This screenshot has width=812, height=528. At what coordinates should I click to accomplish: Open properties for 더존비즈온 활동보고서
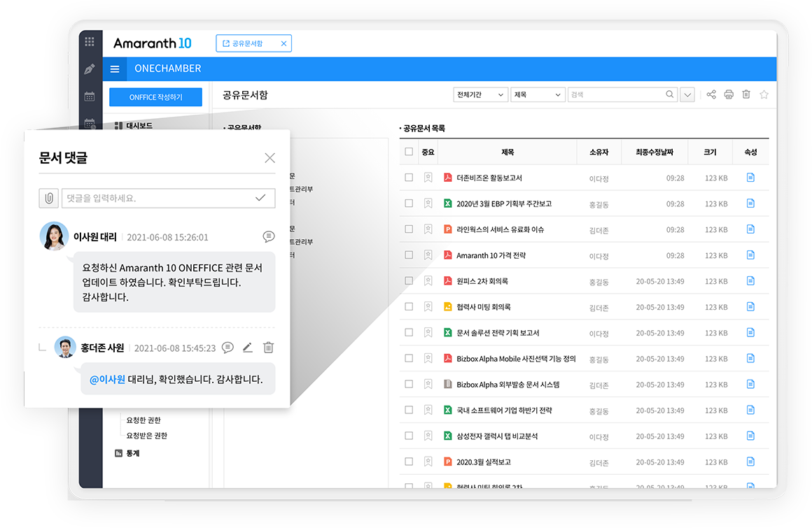(x=750, y=178)
